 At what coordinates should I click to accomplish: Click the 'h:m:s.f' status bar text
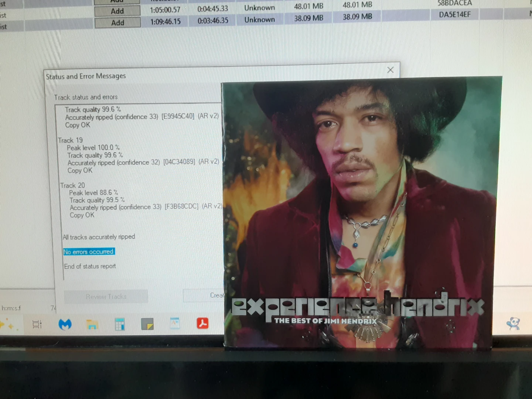tap(11, 308)
